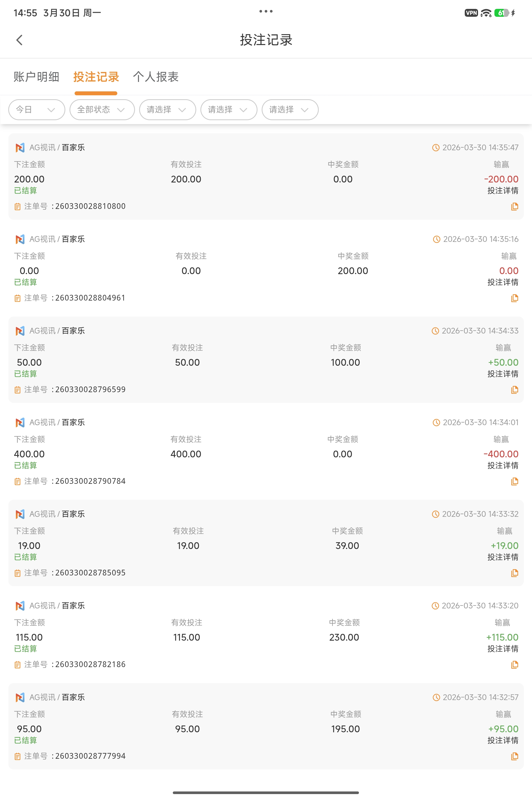Tap the back arrow icon
This screenshot has width=532, height=798.
[19, 40]
